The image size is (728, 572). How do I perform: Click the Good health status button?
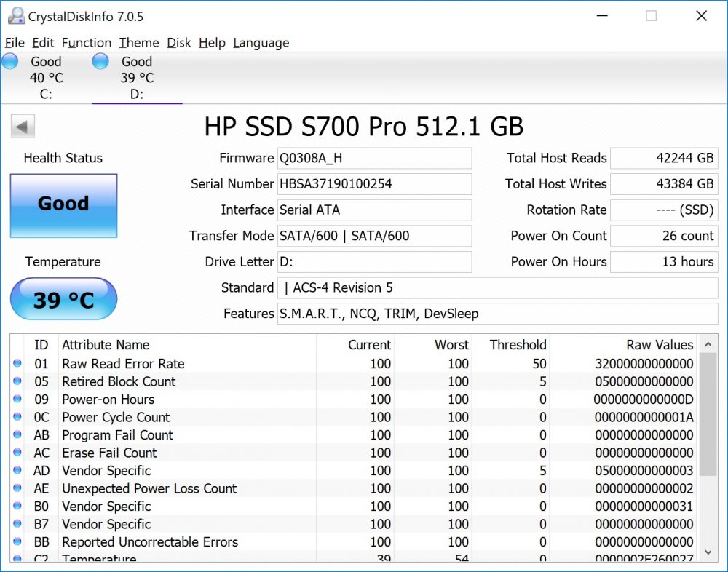click(x=63, y=206)
